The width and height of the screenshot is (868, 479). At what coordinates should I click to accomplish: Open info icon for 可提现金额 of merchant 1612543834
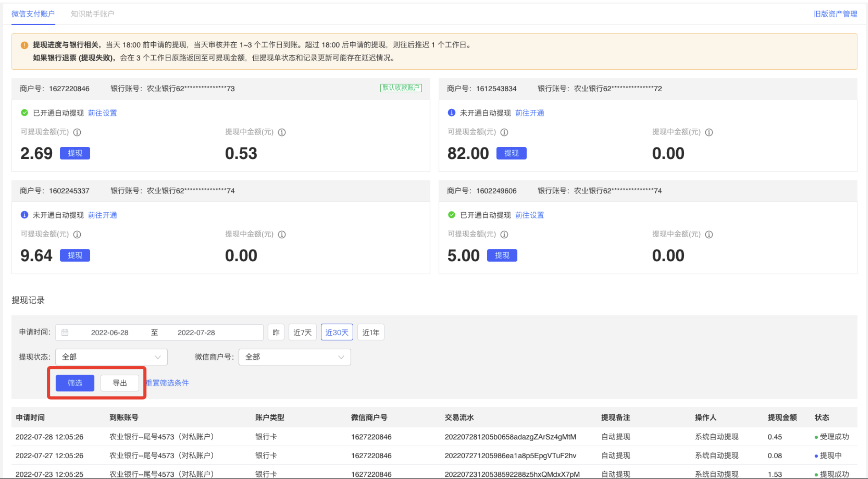pos(504,132)
